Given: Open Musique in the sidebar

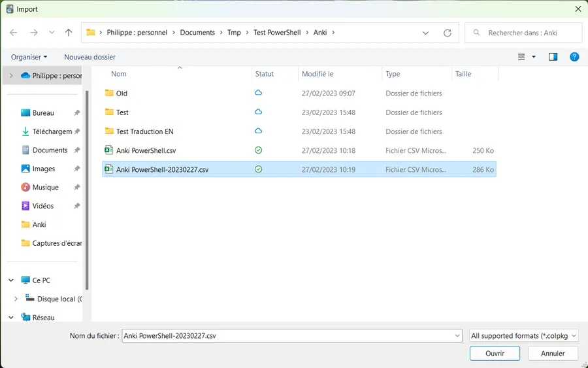Looking at the screenshot, I should [x=40, y=187].
